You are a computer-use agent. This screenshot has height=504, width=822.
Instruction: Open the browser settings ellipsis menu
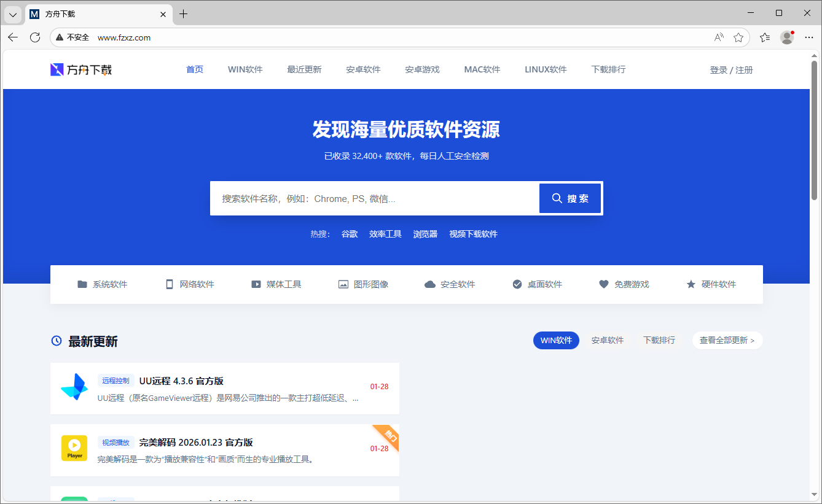pos(809,37)
